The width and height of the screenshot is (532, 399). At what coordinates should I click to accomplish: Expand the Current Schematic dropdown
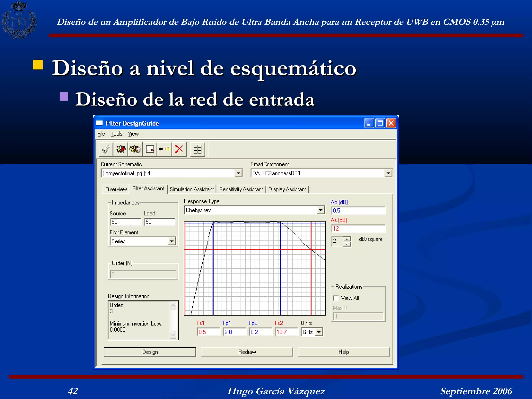click(x=238, y=173)
